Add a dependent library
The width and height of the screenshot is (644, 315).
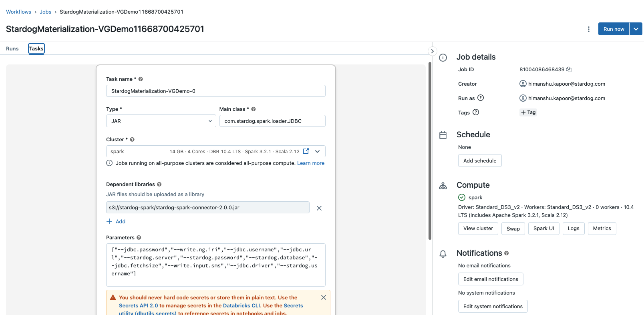pos(116,221)
